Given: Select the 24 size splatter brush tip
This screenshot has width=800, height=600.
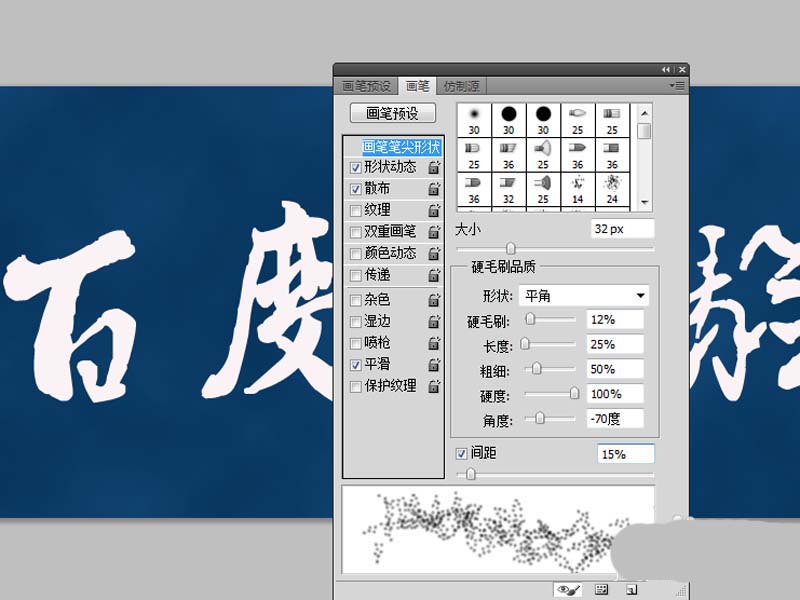Looking at the screenshot, I should (612, 189).
